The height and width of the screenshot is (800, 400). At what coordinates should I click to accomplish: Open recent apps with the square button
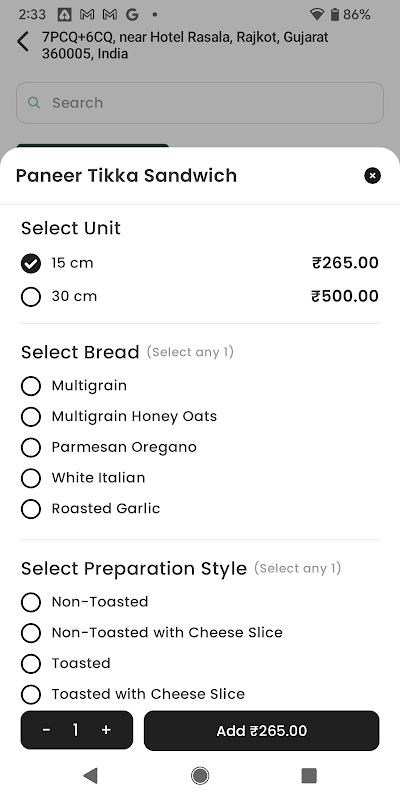309,776
